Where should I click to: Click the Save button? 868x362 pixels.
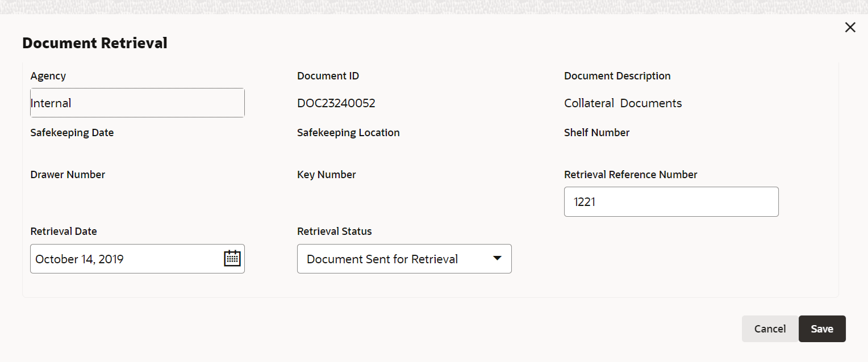click(x=822, y=329)
